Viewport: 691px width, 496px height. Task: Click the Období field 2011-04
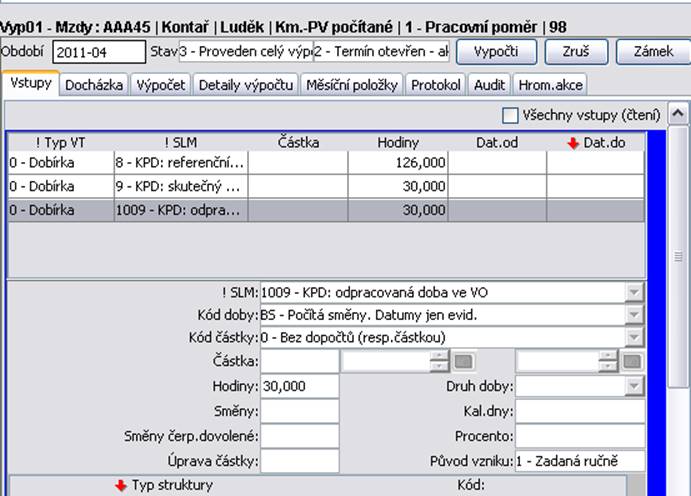99,52
